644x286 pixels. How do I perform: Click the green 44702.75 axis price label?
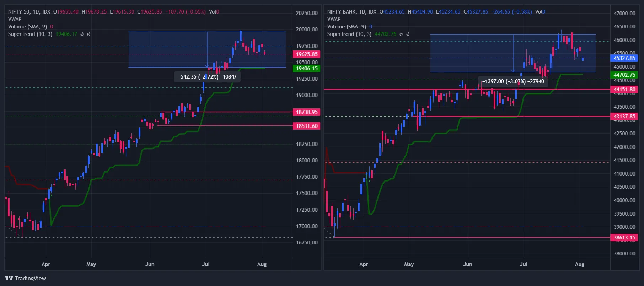click(624, 75)
